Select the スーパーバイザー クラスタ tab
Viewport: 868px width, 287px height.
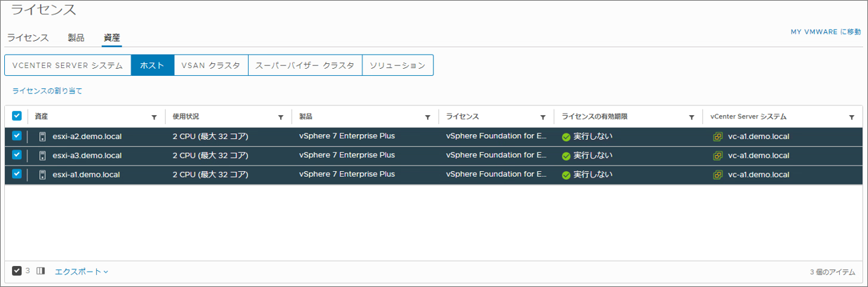pos(304,65)
